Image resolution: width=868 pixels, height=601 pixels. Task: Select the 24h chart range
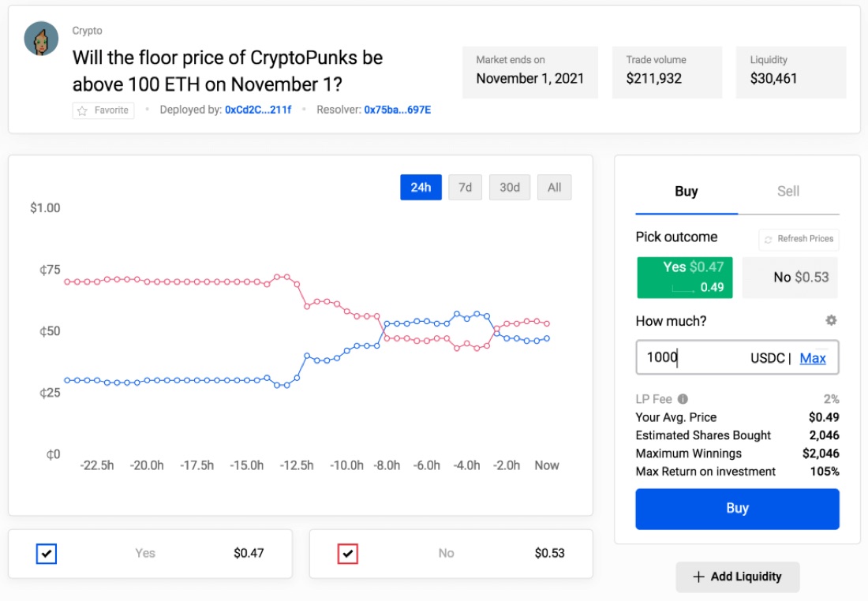tap(421, 188)
